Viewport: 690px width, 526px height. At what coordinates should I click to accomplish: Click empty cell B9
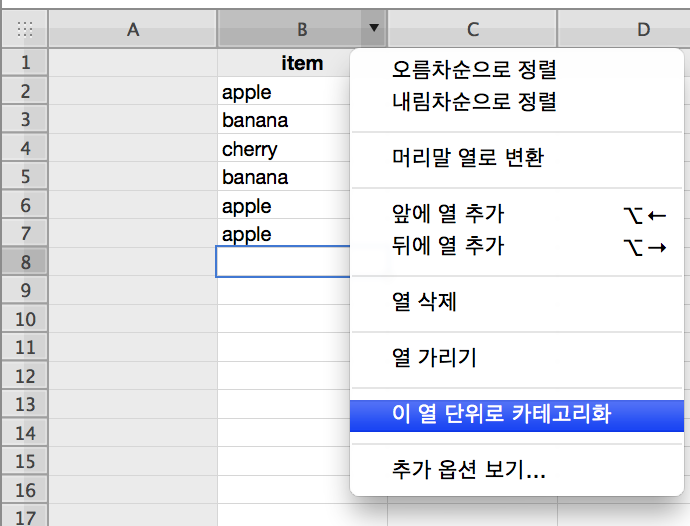283,291
